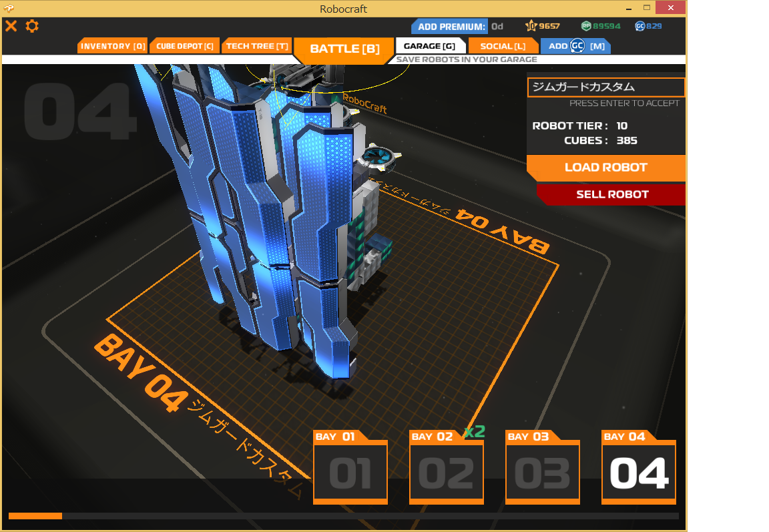Click the Add Premium button

coord(450,27)
